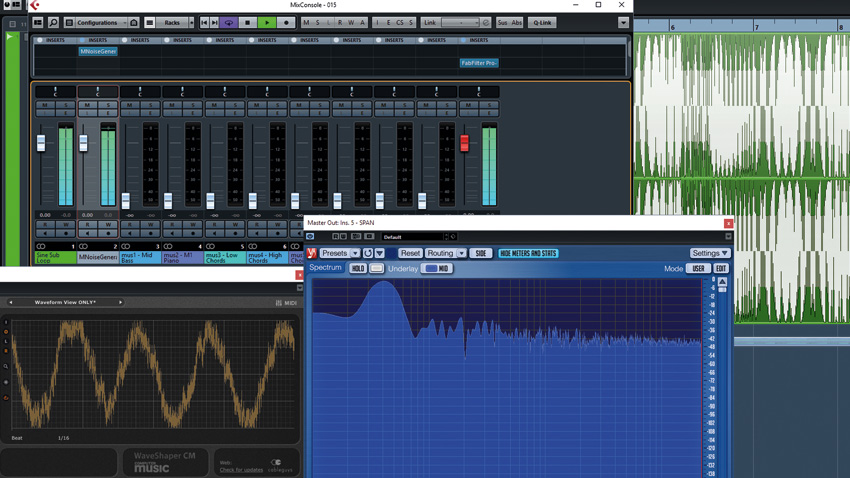Open edit channel settings (E) for MNoiseGenerator
Image resolution: width=850 pixels, height=478 pixels.
(108, 113)
